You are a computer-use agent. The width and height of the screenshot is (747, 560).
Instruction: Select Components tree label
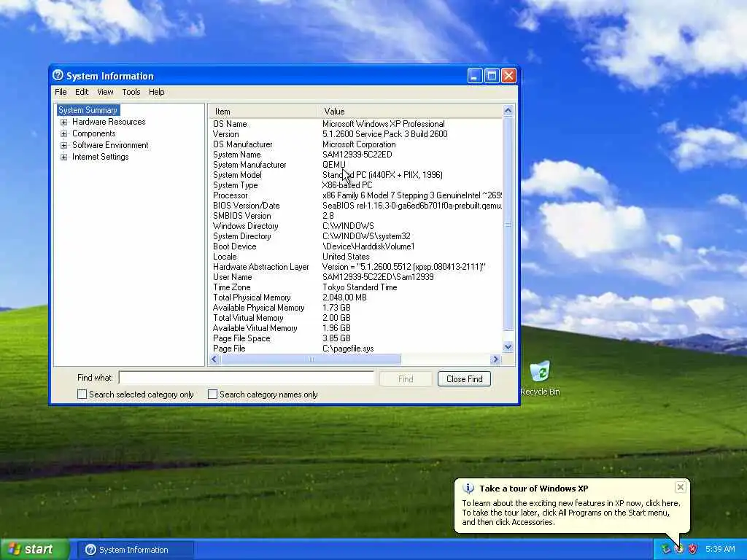94,134
